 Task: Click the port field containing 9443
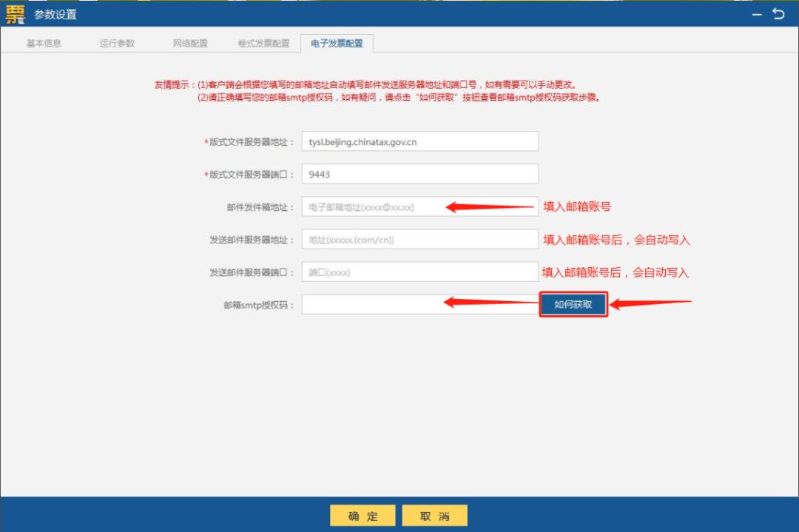(419, 173)
